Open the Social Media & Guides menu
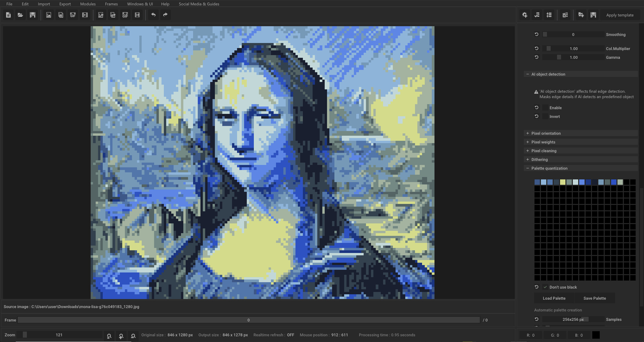The image size is (644, 342). click(x=199, y=4)
